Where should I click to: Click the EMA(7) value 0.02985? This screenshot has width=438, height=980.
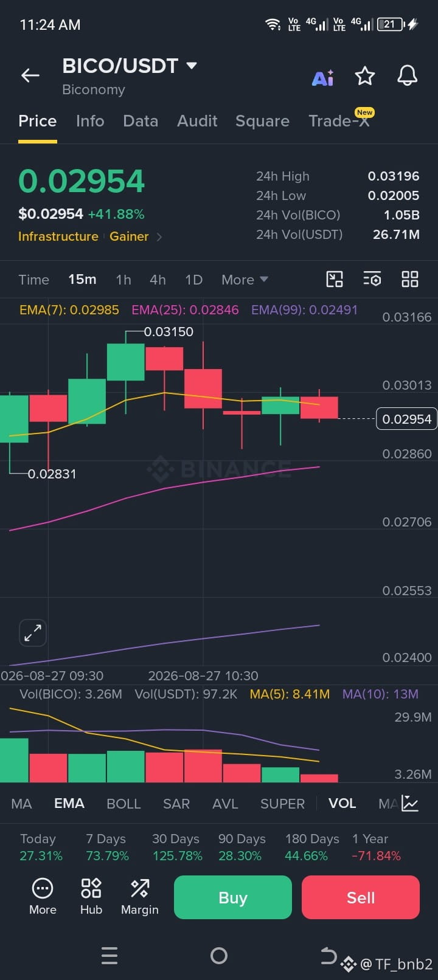coord(69,310)
